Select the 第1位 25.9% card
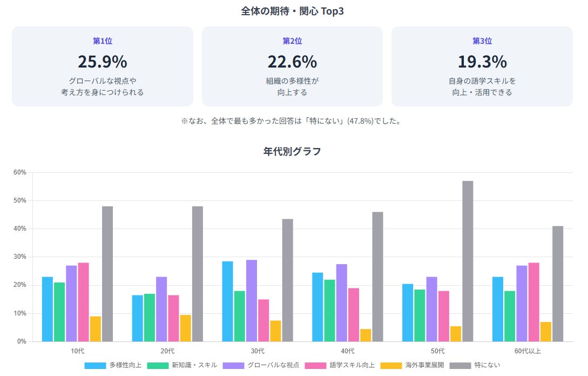The height and width of the screenshot is (376, 588). pyautogui.click(x=103, y=66)
